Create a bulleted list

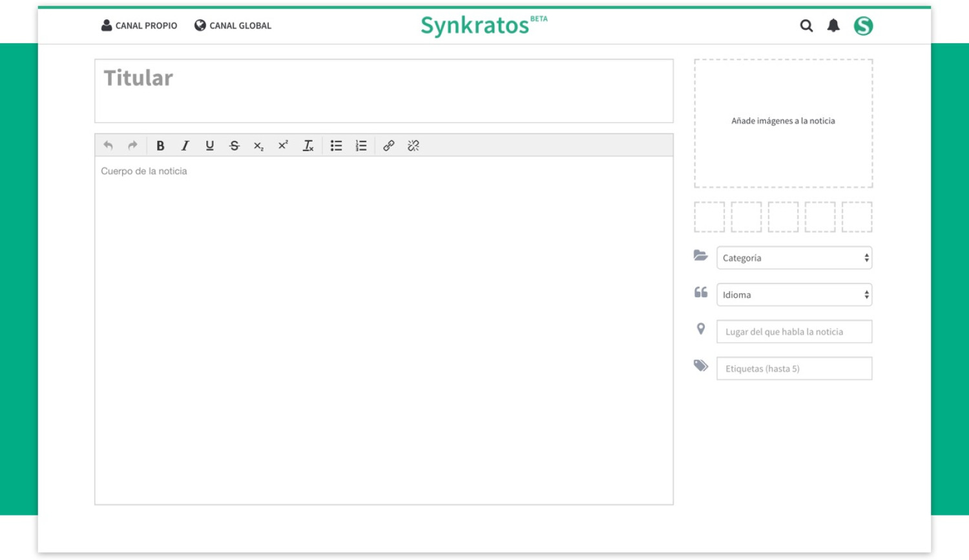[x=336, y=145]
